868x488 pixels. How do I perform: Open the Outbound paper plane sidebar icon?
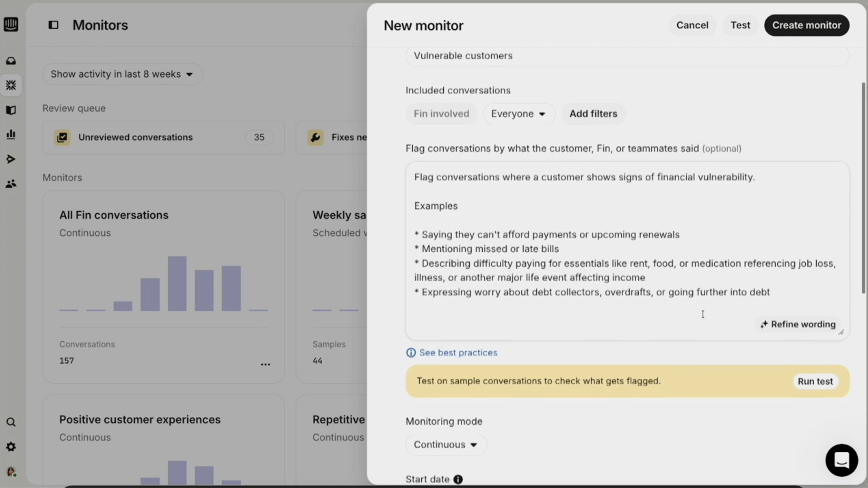(11, 159)
